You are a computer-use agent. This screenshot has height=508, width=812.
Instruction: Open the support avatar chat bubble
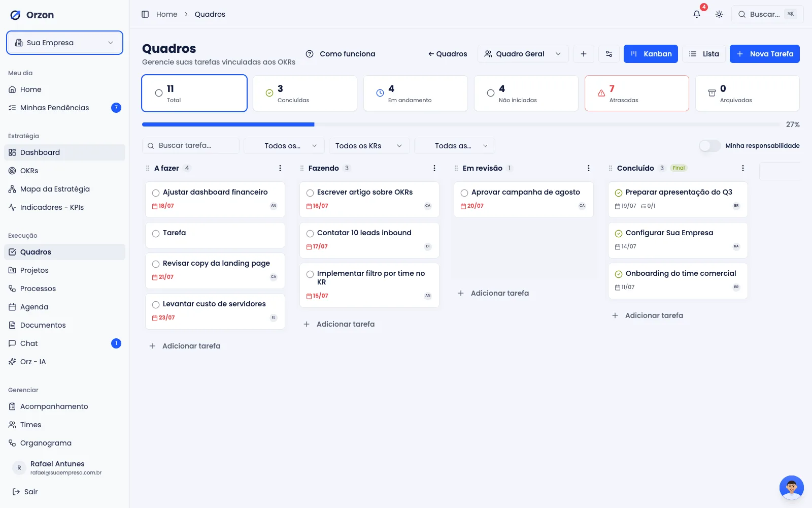pyautogui.click(x=792, y=488)
